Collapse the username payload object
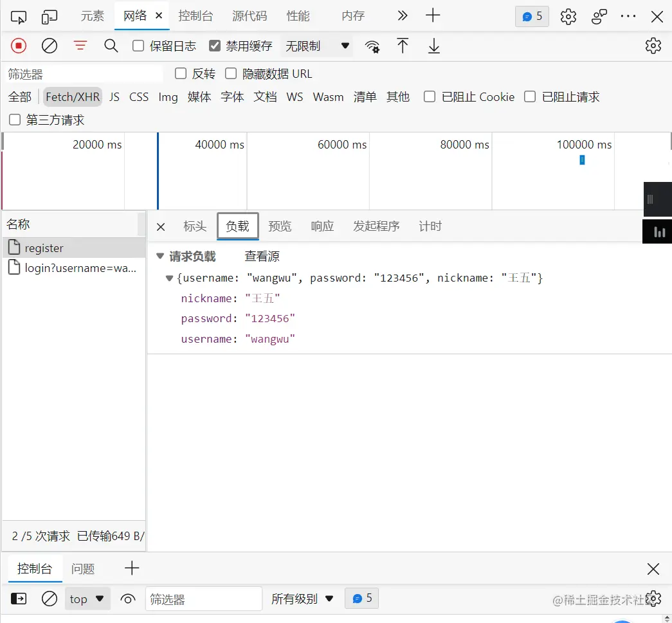This screenshot has width=672, height=623. pyautogui.click(x=169, y=278)
